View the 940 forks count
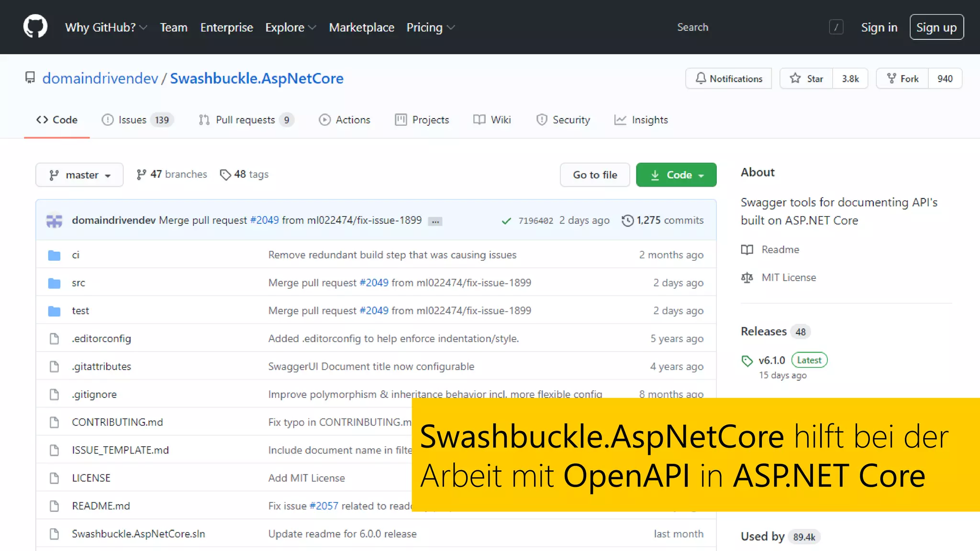 coord(945,78)
